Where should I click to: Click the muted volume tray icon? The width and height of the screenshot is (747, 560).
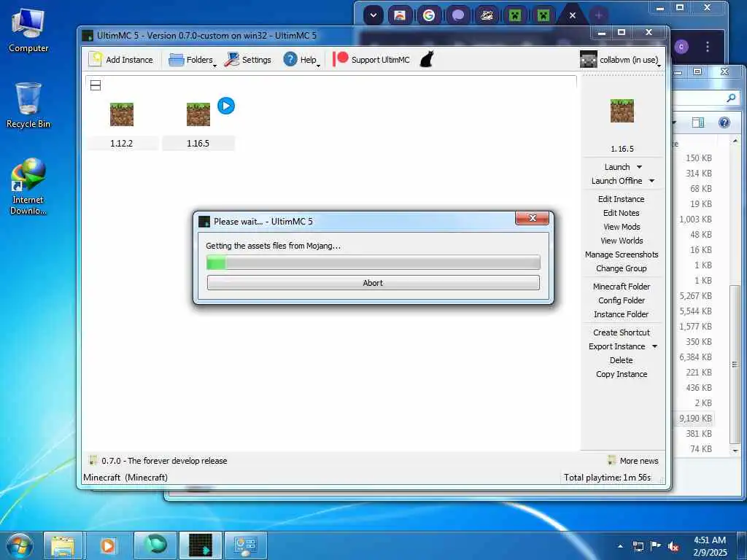click(673, 546)
